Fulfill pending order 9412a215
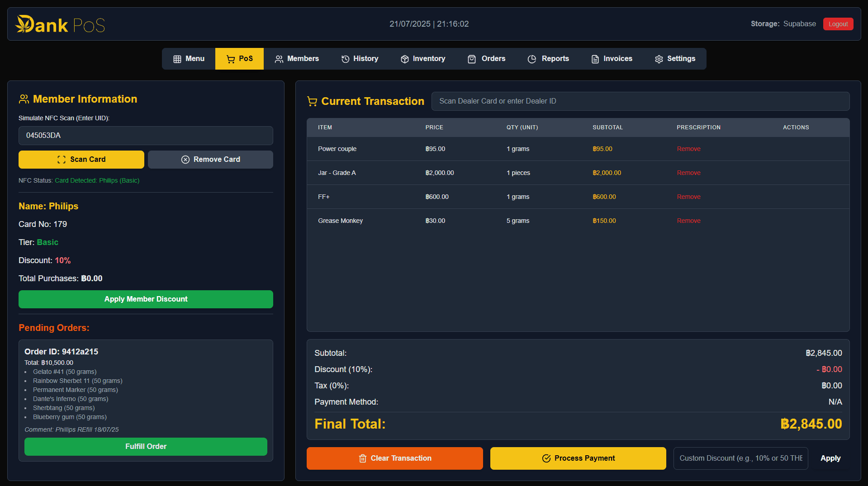868x486 pixels. [146, 447]
